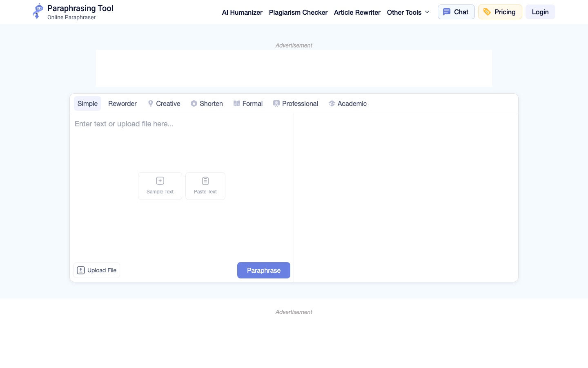
Task: Switch to the Formal mode tab
Action: pos(248,103)
